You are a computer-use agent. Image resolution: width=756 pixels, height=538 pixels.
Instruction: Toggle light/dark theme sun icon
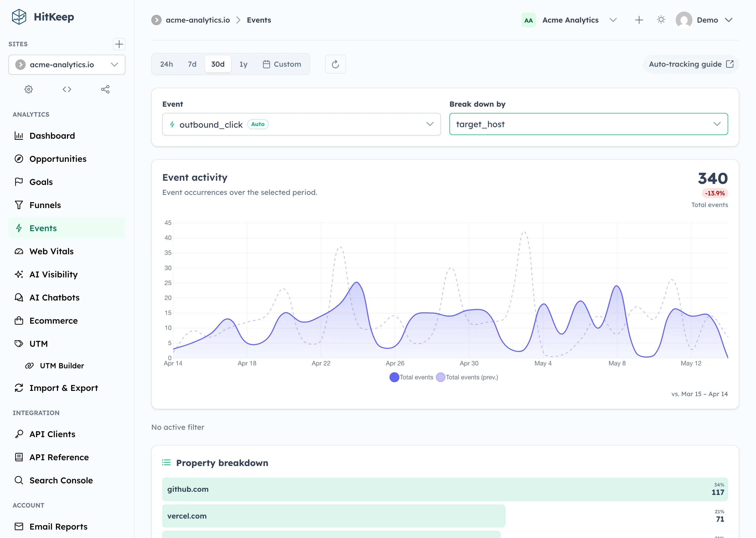(x=661, y=20)
